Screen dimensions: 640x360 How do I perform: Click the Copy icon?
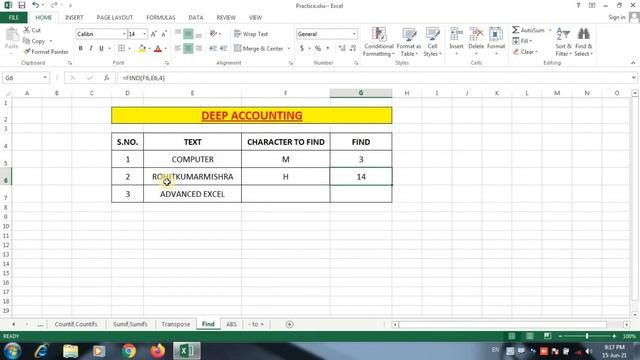(27, 41)
